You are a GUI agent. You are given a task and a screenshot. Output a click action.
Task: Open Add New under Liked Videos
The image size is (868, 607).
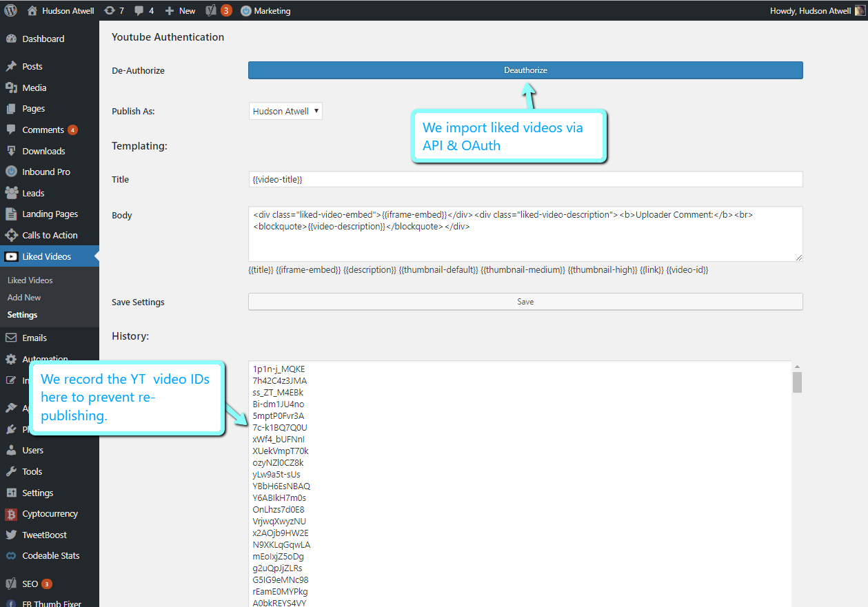[x=24, y=298]
